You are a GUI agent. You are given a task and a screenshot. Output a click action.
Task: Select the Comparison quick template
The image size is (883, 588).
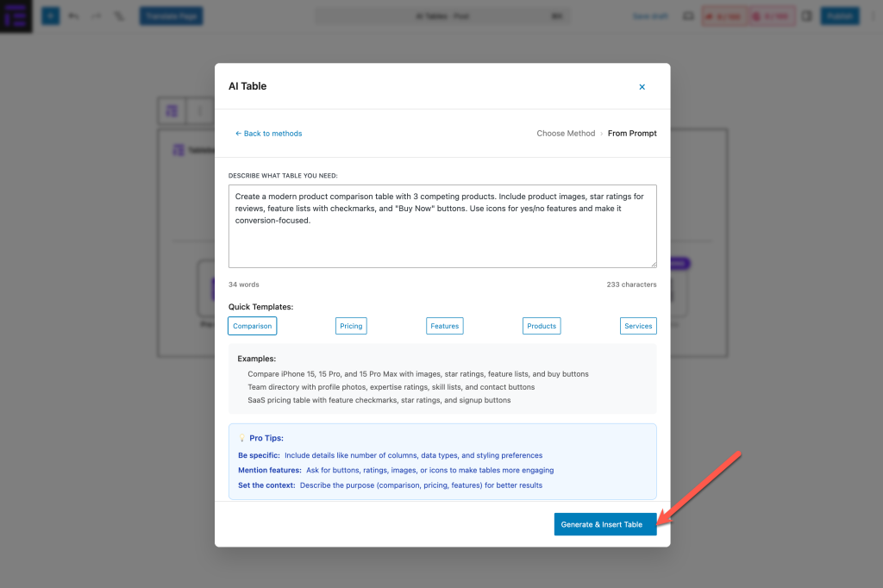click(x=253, y=326)
